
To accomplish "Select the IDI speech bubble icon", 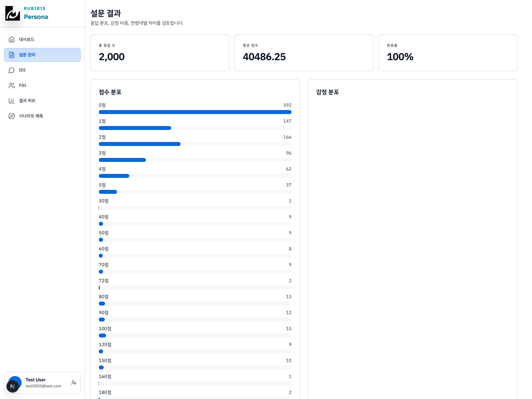I will tap(12, 70).
